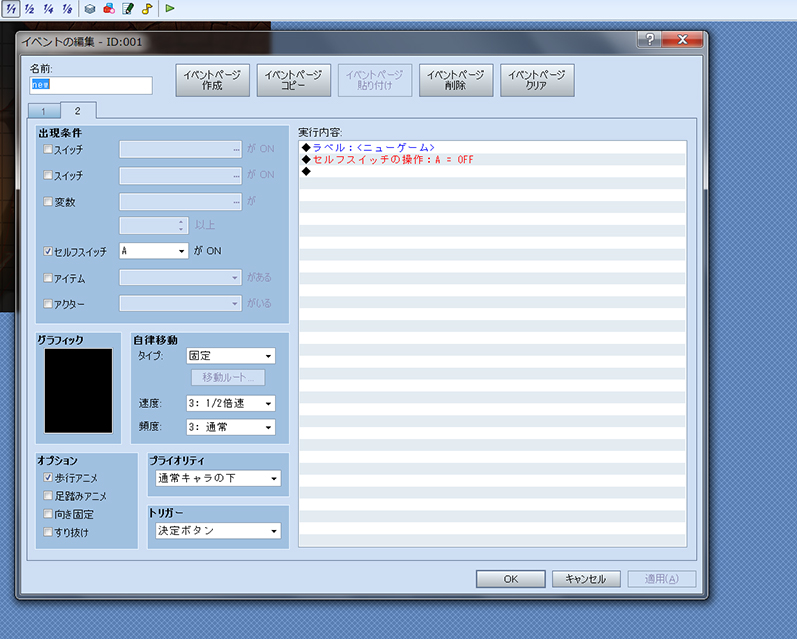797x639 pixels.
Task: Set map zoom to 1/2 scale
Action: coord(29,9)
